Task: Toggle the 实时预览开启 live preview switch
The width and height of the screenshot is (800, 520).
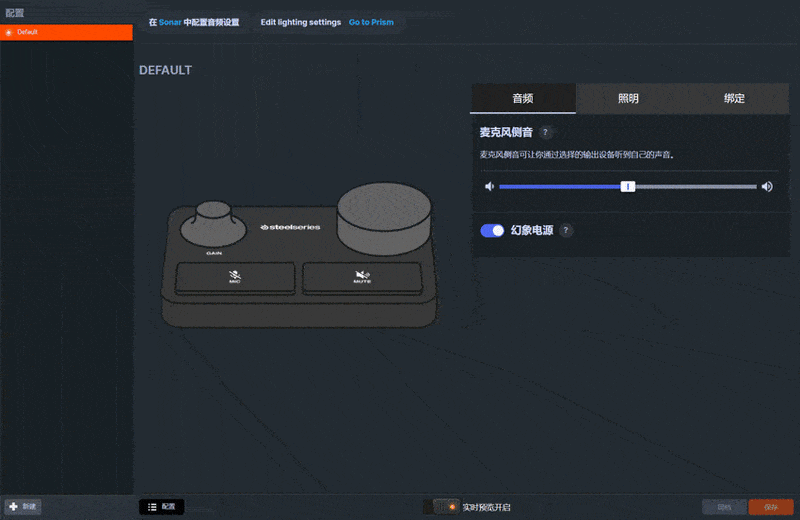Action: [441, 507]
